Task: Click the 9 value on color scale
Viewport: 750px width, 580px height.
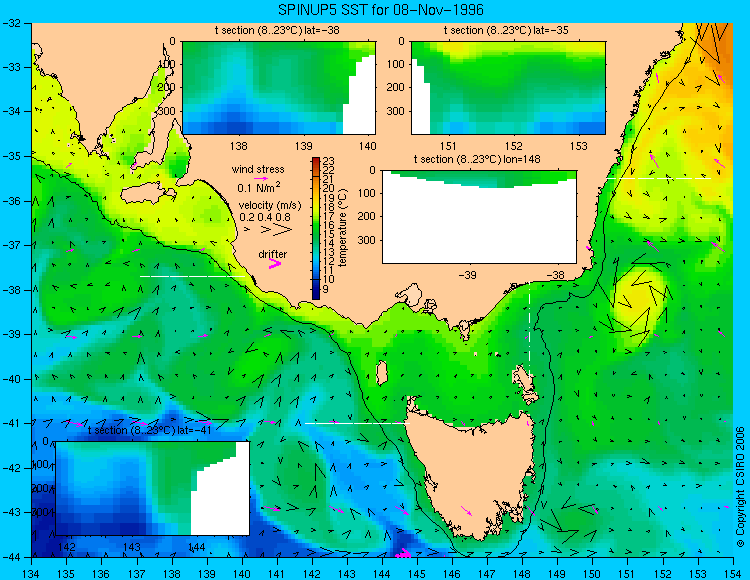Action: pos(326,289)
